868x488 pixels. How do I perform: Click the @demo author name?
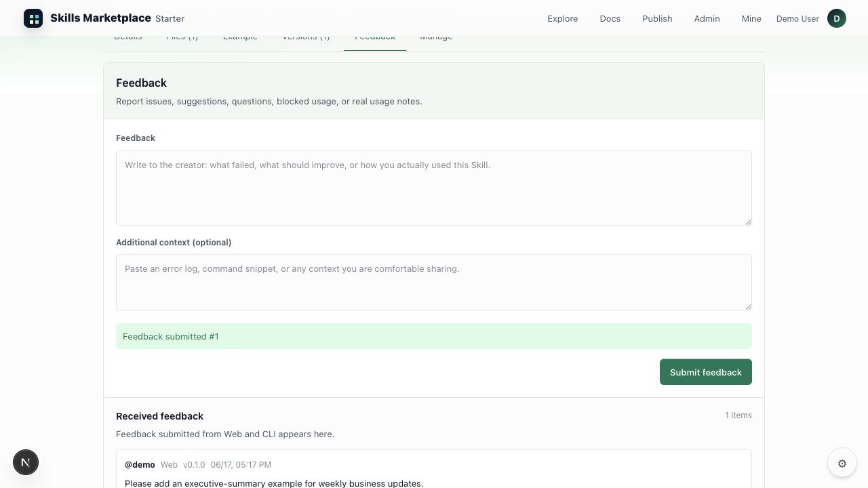[x=140, y=465]
